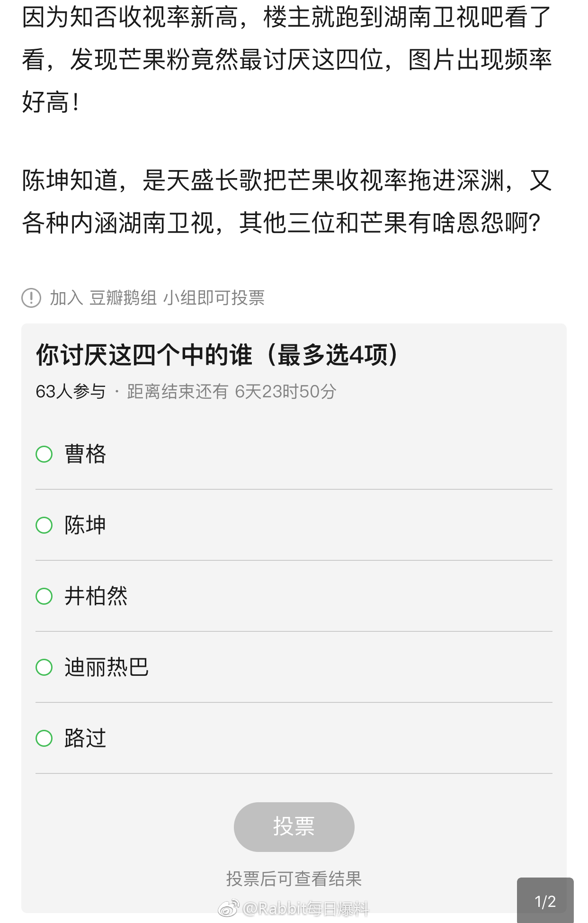Screen dimensions: 588x923
Task: Click the 1/2 image page indicator
Action: 545,901
